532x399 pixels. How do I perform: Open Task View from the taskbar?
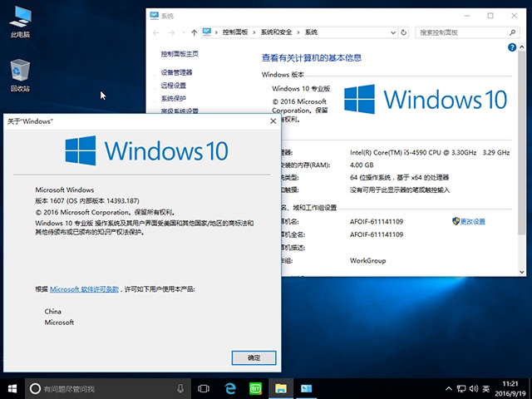click(204, 388)
